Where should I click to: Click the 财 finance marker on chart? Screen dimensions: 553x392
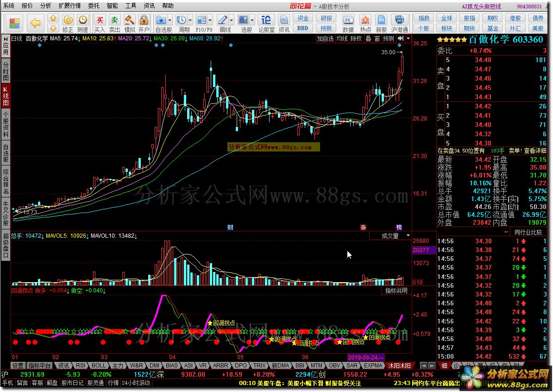(x=230, y=227)
